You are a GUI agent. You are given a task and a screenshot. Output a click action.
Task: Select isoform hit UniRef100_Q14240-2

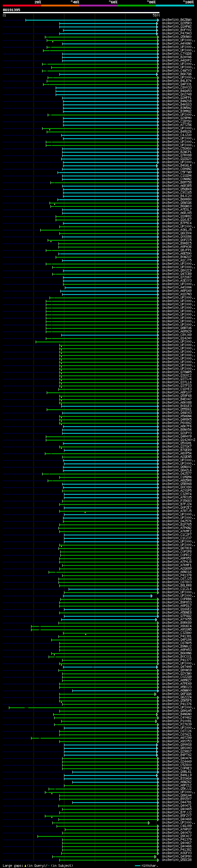coord(179,440)
